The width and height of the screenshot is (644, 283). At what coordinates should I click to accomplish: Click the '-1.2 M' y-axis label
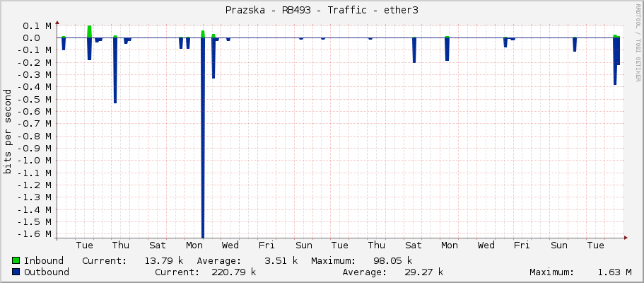pyautogui.click(x=34, y=185)
